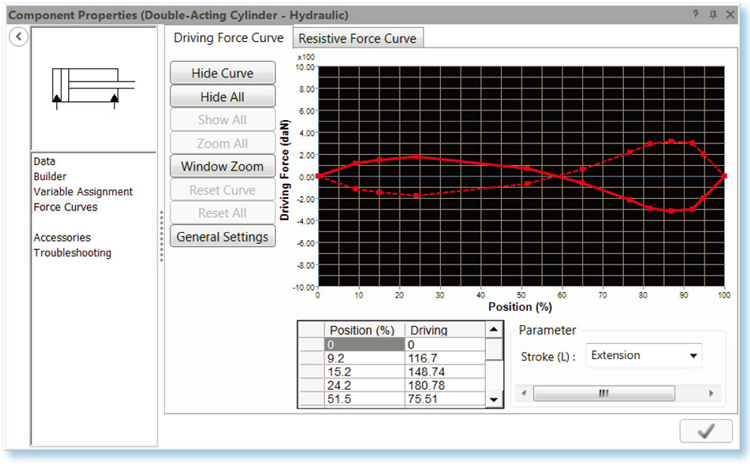The height and width of the screenshot is (464, 750).
Task: Select the double-acting cylinder symbol preview
Action: pyautogui.click(x=94, y=89)
